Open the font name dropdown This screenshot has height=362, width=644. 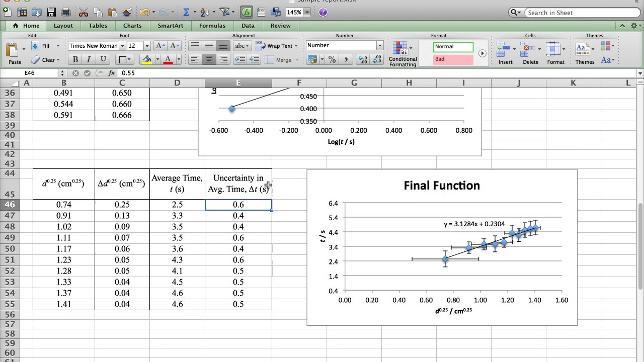122,46
